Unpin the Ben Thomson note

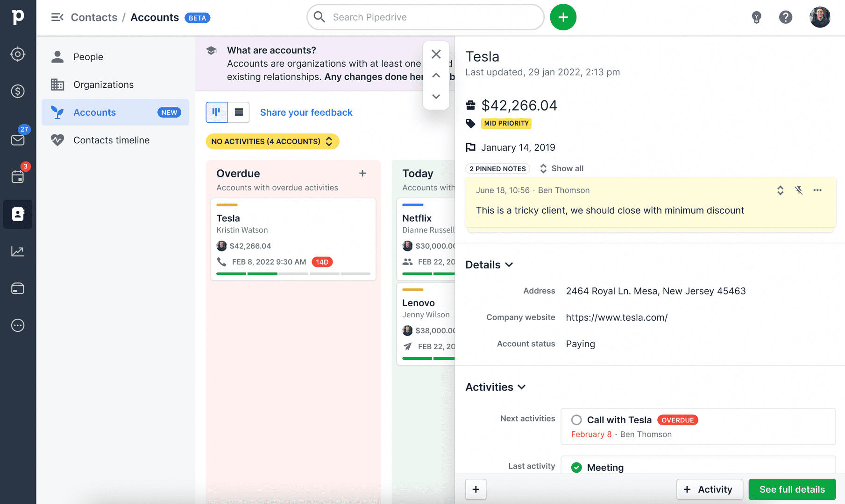[x=799, y=190]
